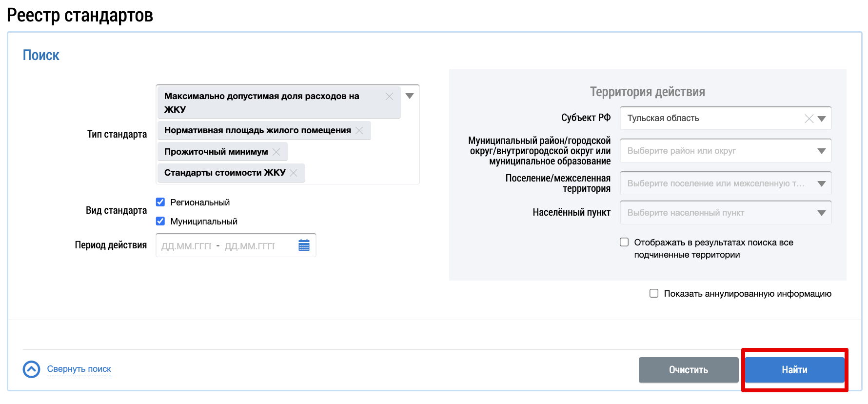
Task: Click the circular collapse search arrow icon
Action: pos(32,369)
